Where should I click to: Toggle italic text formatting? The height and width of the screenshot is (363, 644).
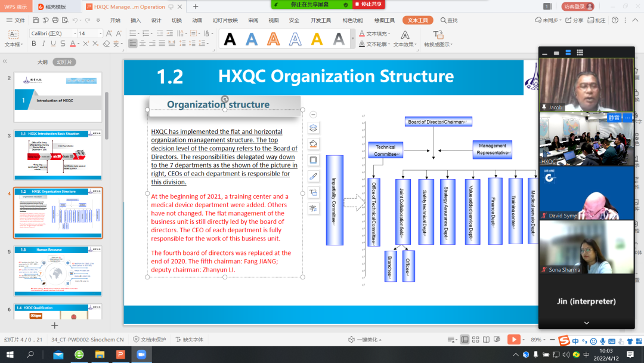click(44, 44)
